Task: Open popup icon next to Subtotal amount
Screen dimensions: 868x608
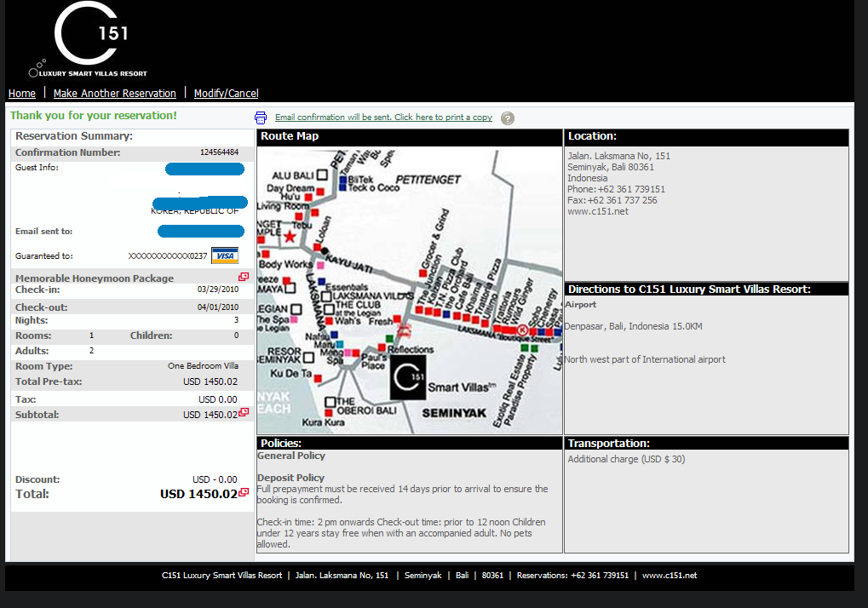Action: coord(244,412)
